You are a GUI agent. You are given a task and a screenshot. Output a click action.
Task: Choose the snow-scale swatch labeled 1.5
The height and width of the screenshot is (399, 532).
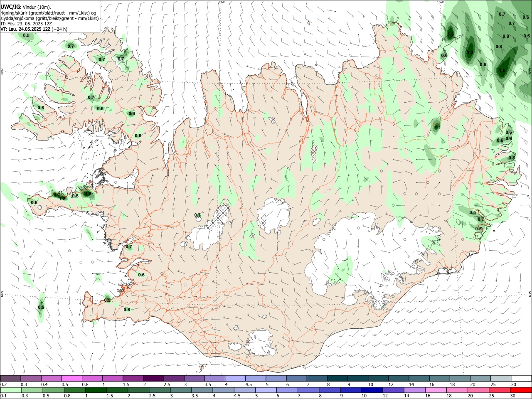click(133, 378)
